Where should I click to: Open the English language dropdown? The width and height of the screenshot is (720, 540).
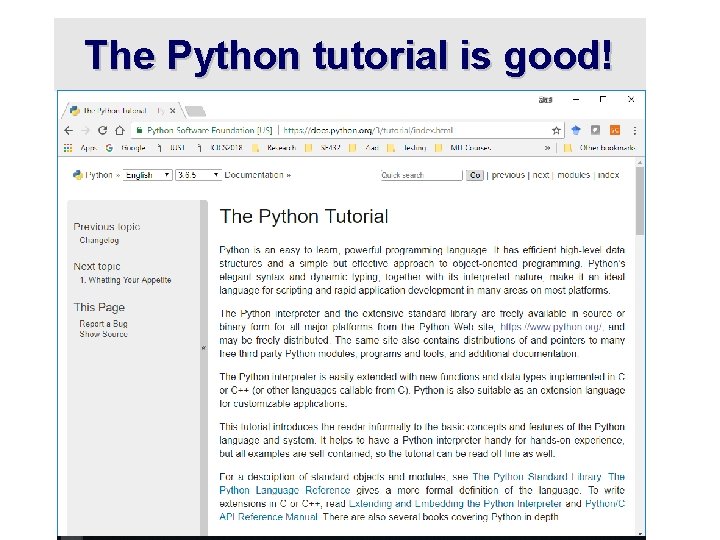click(147, 175)
